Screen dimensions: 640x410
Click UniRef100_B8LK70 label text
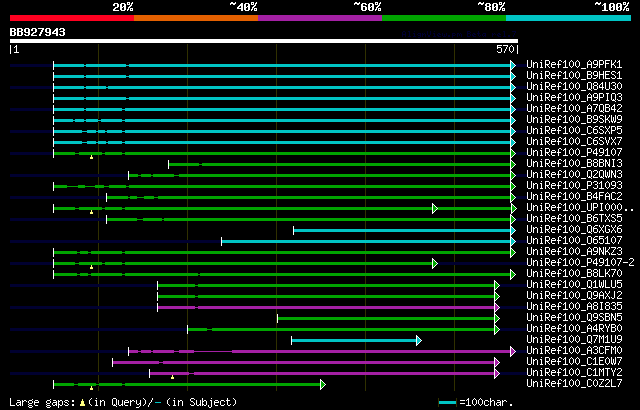pyautogui.click(x=574, y=274)
